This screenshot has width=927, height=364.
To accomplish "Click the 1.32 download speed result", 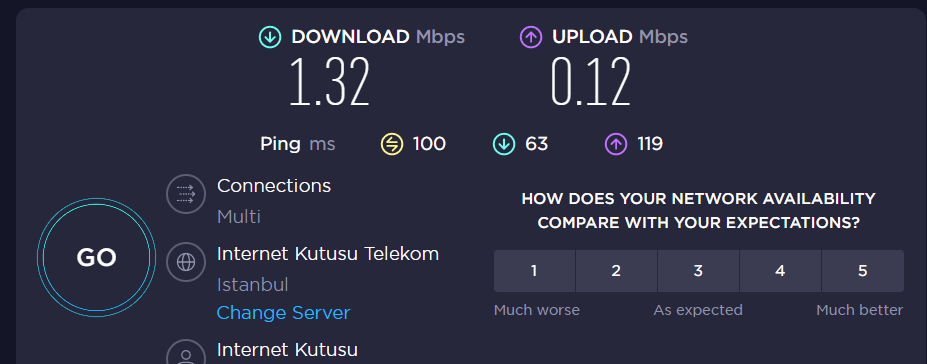I will coord(330,82).
